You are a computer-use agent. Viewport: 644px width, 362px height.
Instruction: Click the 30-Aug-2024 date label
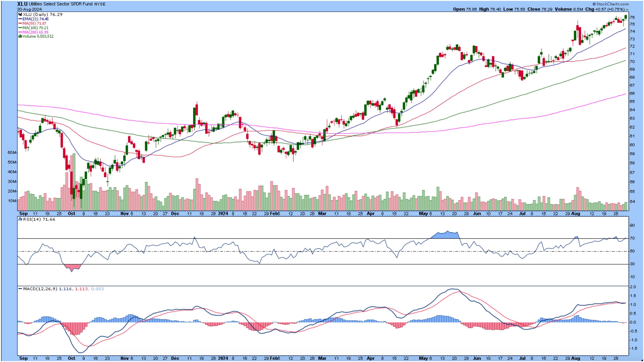pyautogui.click(x=29, y=9)
